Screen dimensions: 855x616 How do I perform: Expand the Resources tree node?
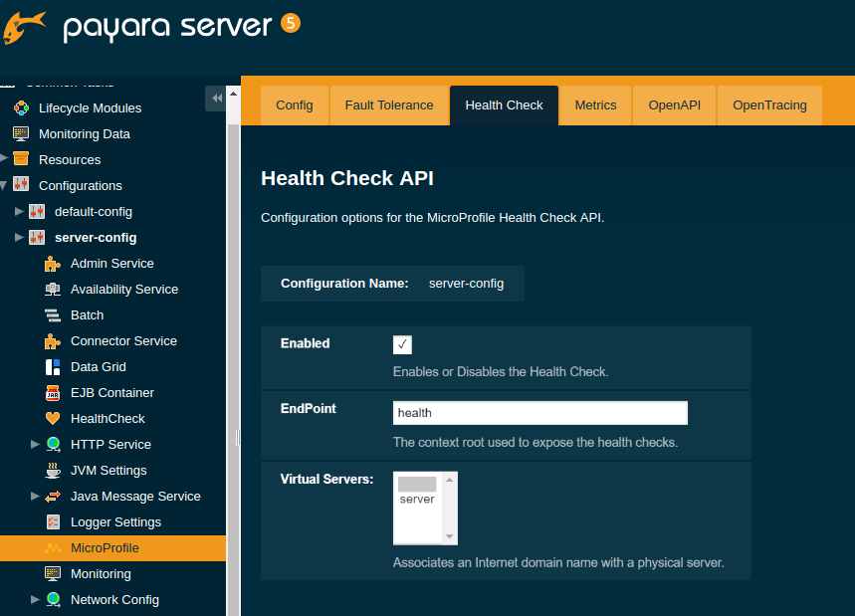(x=4, y=158)
